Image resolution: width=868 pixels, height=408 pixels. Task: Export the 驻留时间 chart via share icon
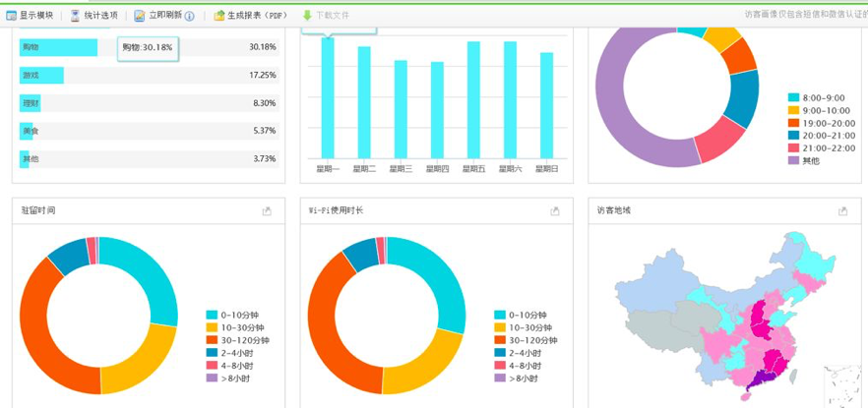(x=267, y=211)
